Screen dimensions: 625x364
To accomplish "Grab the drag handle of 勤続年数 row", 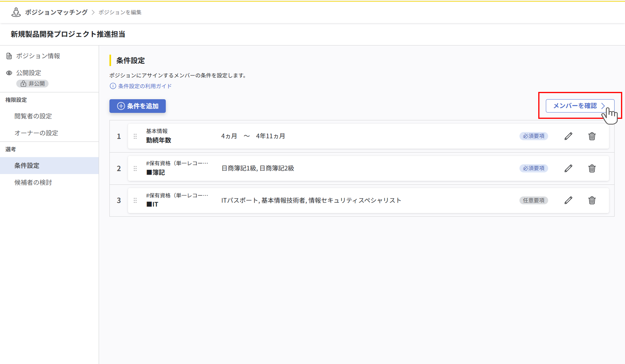I will 135,136.
